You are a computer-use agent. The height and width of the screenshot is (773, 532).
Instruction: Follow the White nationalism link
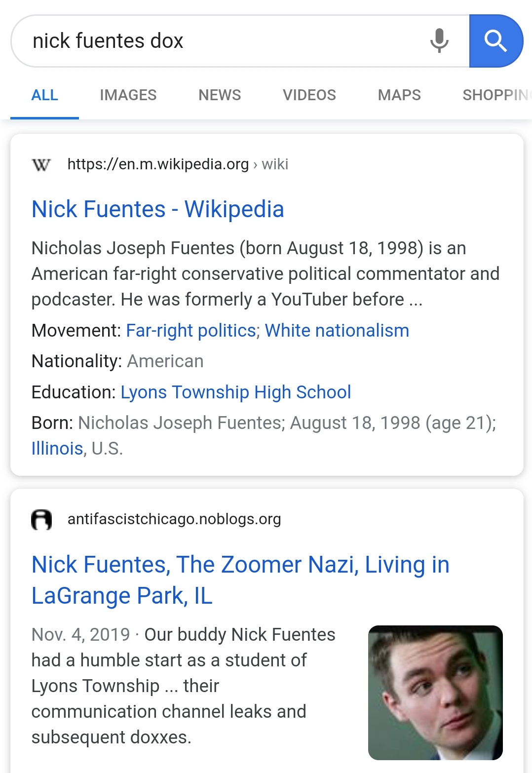pyautogui.click(x=337, y=330)
